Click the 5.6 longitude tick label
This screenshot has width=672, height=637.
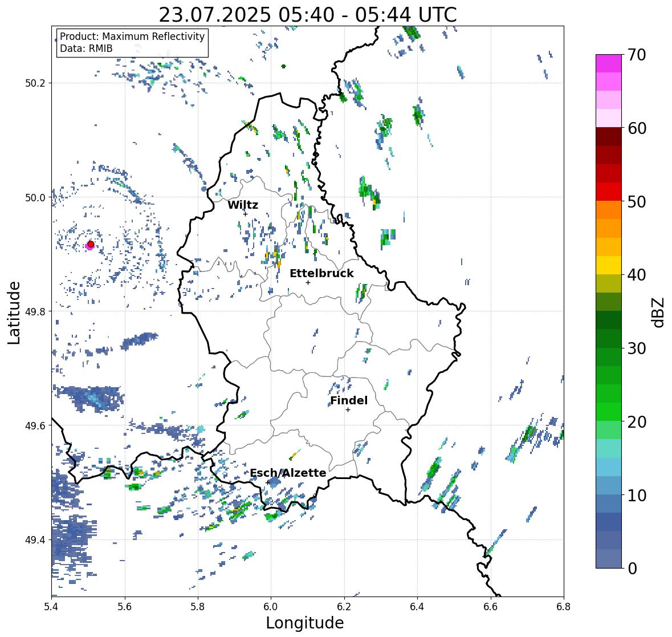125,607
